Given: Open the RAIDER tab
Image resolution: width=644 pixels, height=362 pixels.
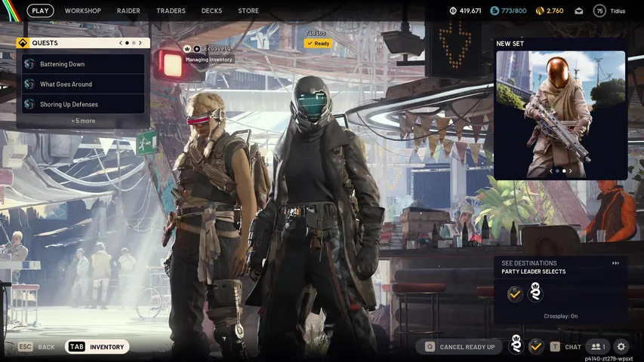Looking at the screenshot, I should [x=128, y=11].
